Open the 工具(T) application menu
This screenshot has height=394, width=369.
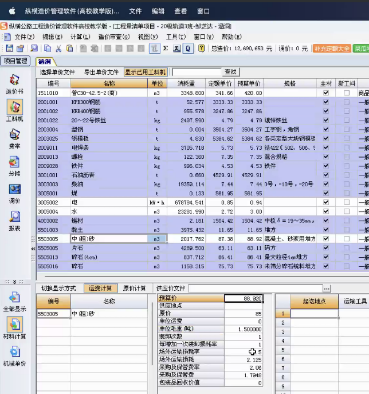pyautogui.click(x=176, y=37)
